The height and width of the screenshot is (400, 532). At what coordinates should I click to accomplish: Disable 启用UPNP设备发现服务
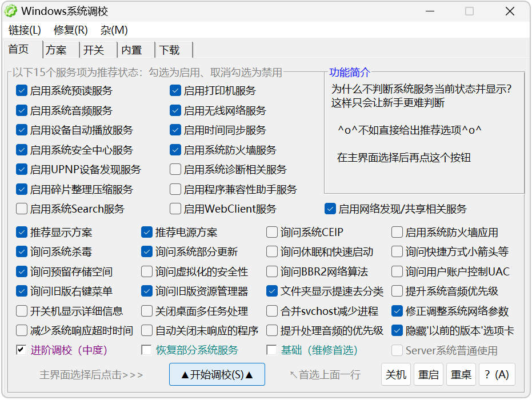tap(22, 169)
